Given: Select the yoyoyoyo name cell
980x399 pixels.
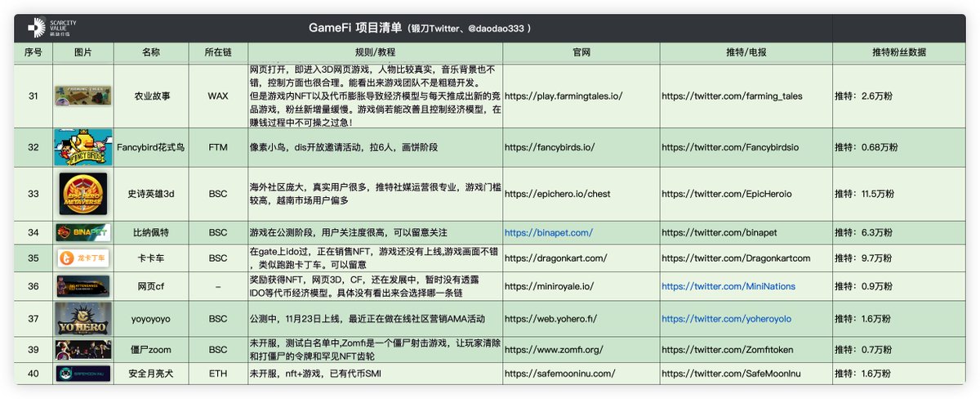Looking at the screenshot, I should click(151, 319).
